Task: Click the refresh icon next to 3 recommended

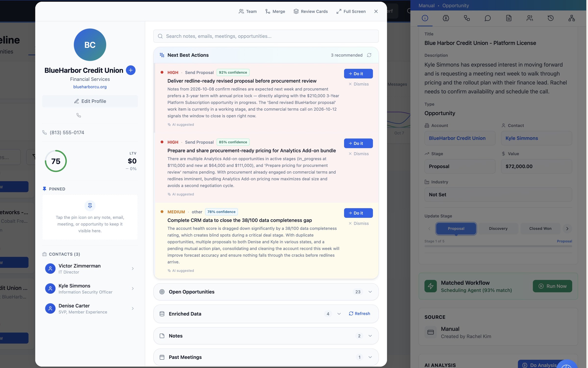Action: pyautogui.click(x=369, y=55)
